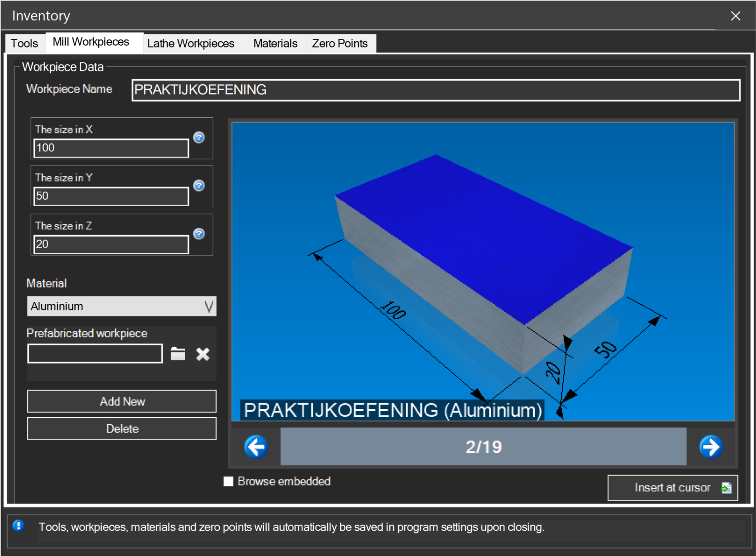Clear the prefabricated workpiece with X icon
The width and height of the screenshot is (756, 556).
pyautogui.click(x=203, y=354)
